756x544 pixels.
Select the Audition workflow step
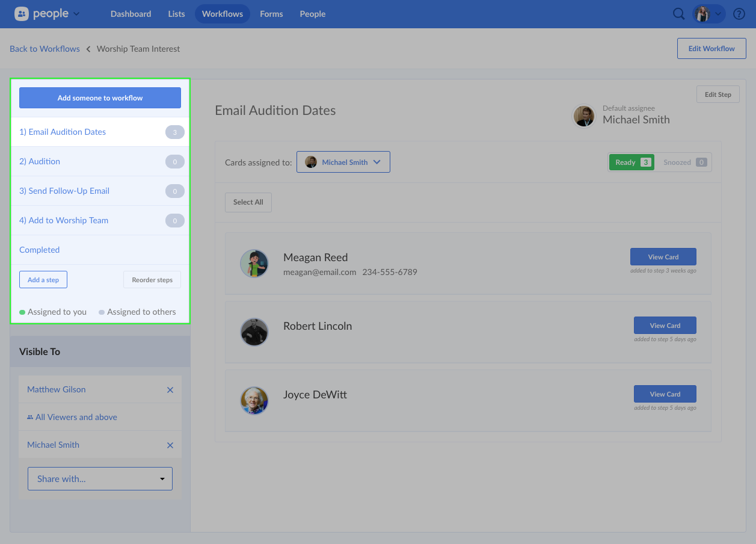[40, 161]
